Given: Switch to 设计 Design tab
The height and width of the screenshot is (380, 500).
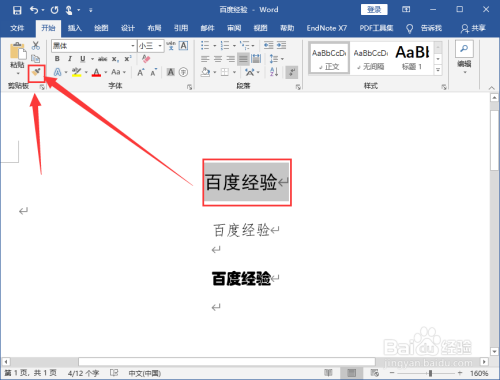Looking at the screenshot, I should coord(128,28).
